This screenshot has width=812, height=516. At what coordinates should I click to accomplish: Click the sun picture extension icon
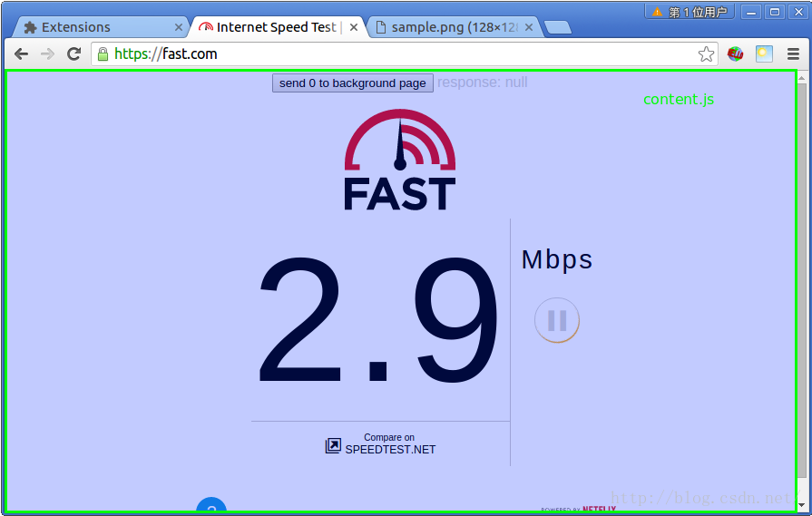coord(764,54)
